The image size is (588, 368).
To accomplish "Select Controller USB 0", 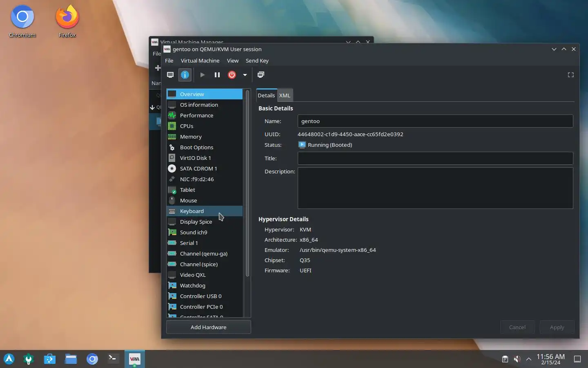I will point(205,296).
